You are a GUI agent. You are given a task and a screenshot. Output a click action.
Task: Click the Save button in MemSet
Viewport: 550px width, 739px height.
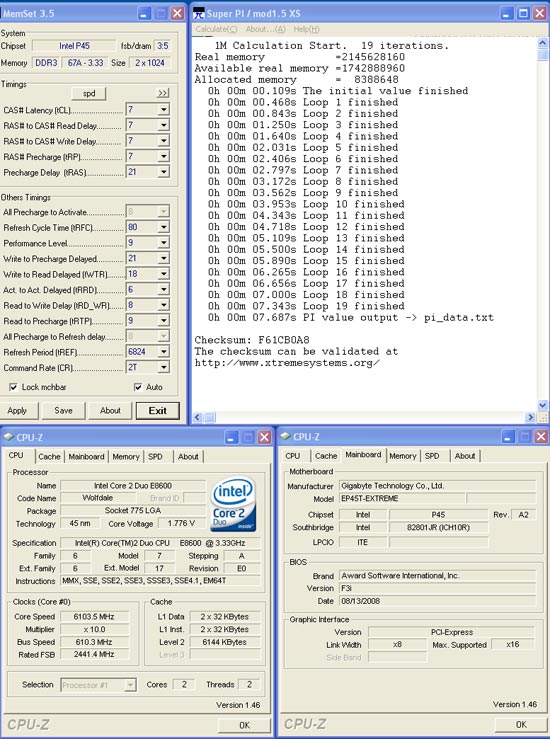[63, 411]
